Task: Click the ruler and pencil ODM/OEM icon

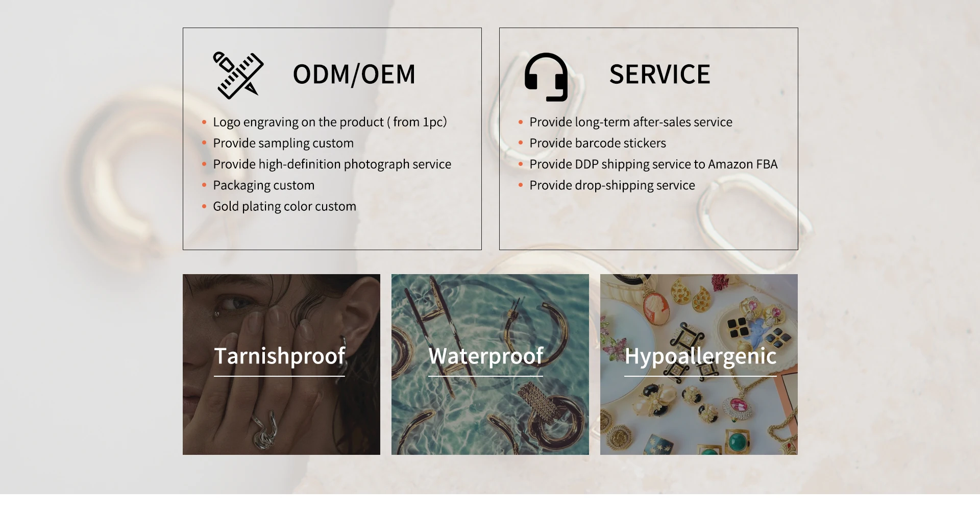Action: [x=238, y=75]
